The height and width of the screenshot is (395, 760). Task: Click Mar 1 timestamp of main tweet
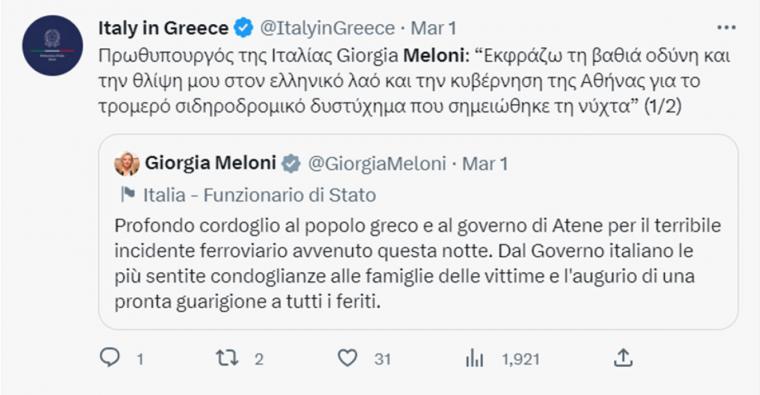433,28
